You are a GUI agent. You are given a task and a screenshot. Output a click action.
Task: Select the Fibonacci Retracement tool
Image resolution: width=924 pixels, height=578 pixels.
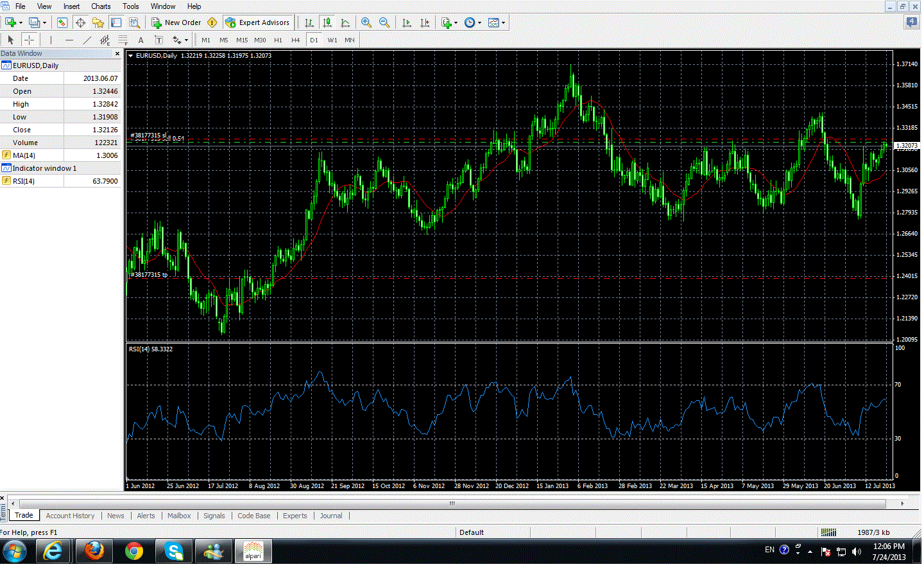point(123,40)
